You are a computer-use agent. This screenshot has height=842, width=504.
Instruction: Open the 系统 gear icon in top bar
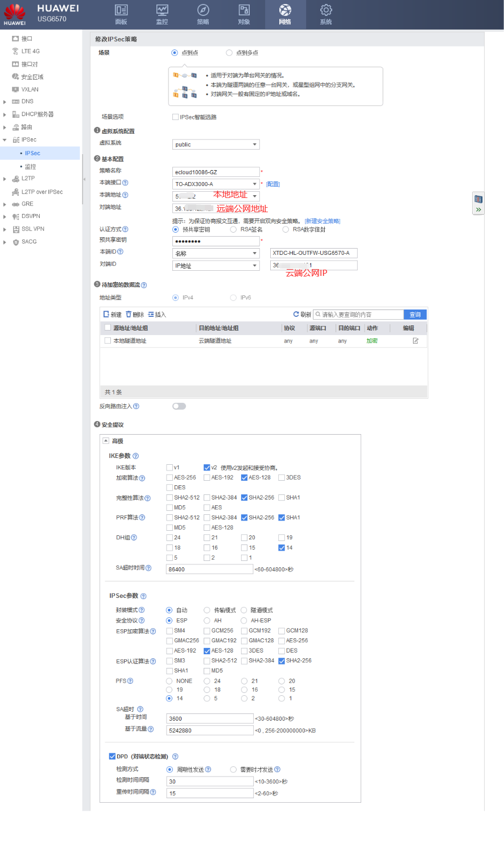326,14
